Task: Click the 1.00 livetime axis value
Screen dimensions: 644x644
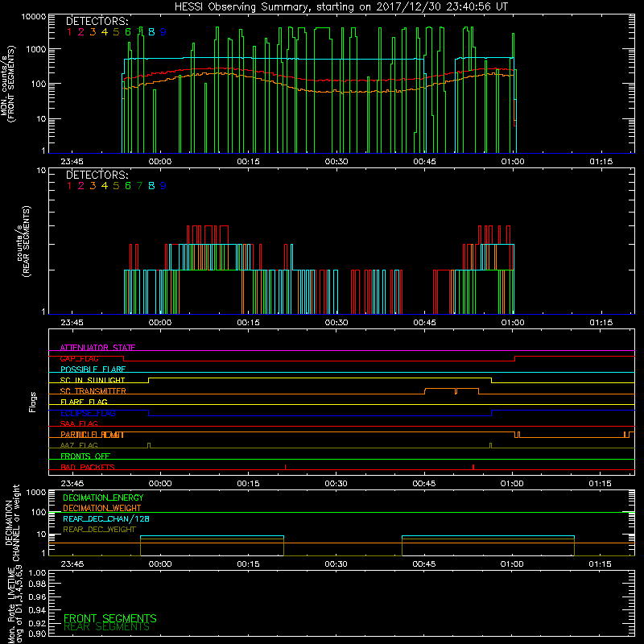Action: pos(37,573)
